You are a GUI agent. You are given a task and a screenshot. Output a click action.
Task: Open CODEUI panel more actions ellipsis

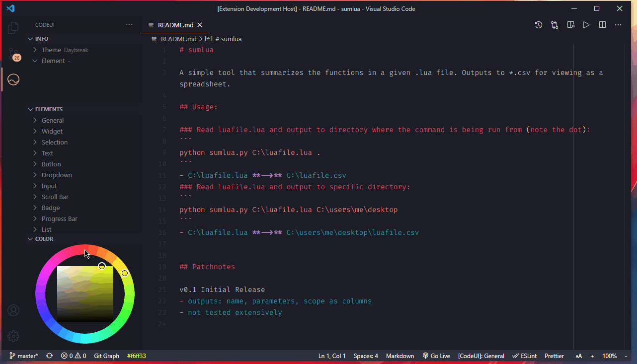click(129, 24)
